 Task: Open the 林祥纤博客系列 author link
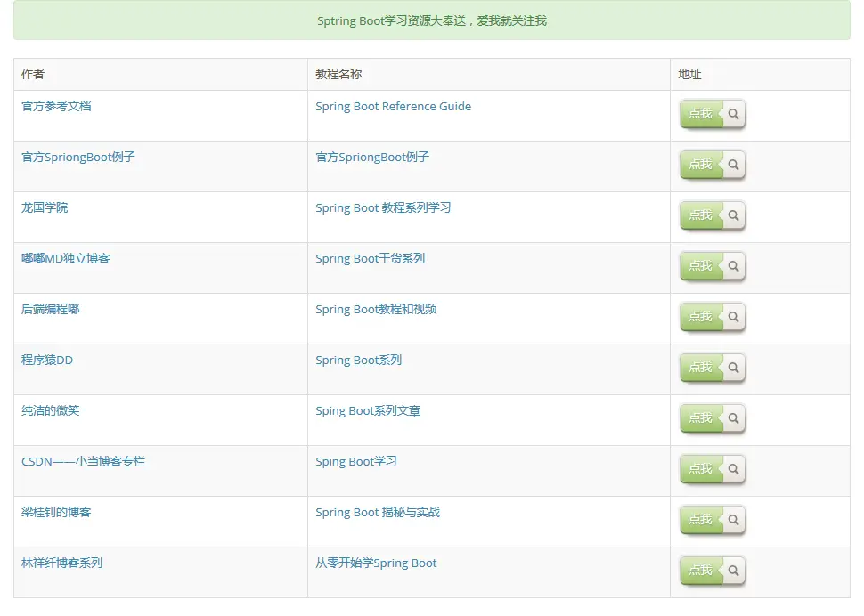[x=61, y=563]
